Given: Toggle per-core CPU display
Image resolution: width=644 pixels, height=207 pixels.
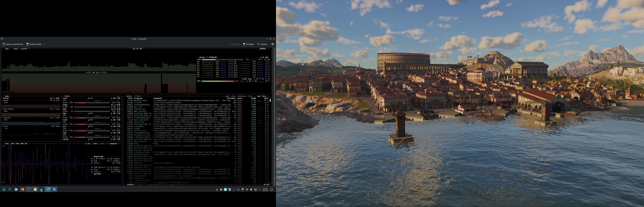Looking at the screenshot, I should tap(230, 96).
